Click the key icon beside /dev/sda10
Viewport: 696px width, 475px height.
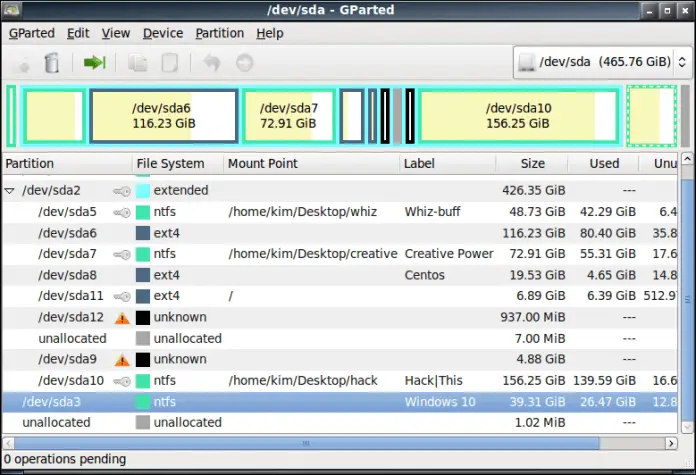122,381
